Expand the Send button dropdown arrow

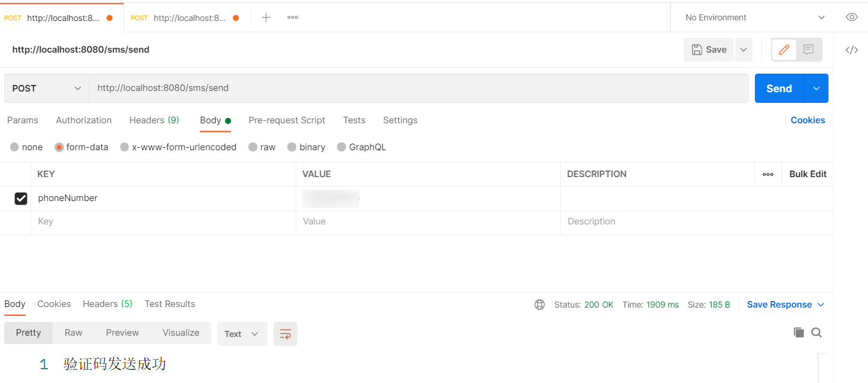[815, 88]
